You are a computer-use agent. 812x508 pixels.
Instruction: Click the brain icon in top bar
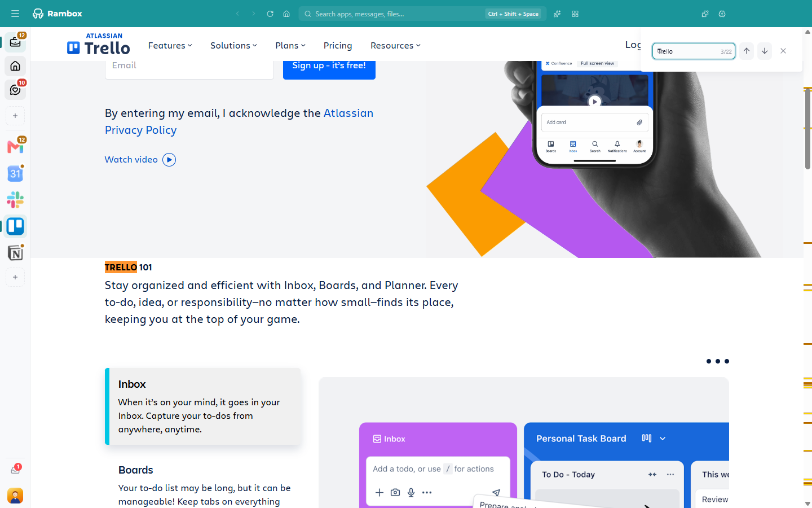(722, 14)
